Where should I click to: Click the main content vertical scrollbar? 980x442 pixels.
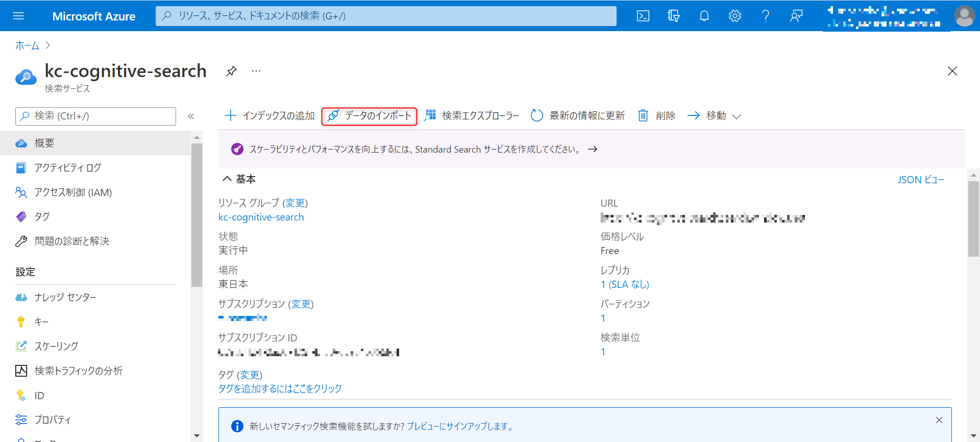click(x=973, y=219)
